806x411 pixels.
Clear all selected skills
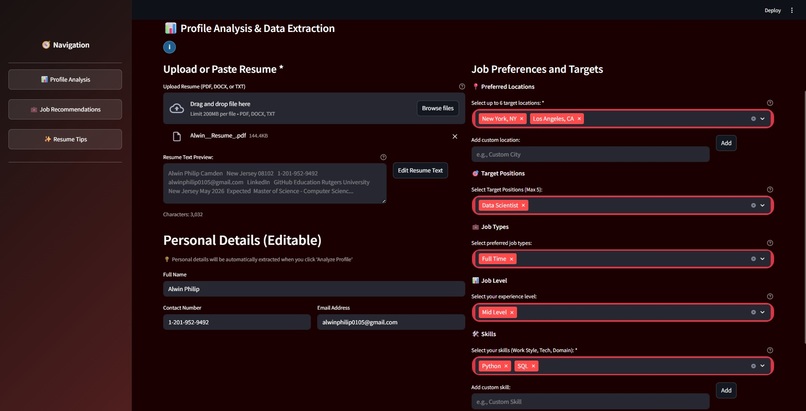[753, 366]
